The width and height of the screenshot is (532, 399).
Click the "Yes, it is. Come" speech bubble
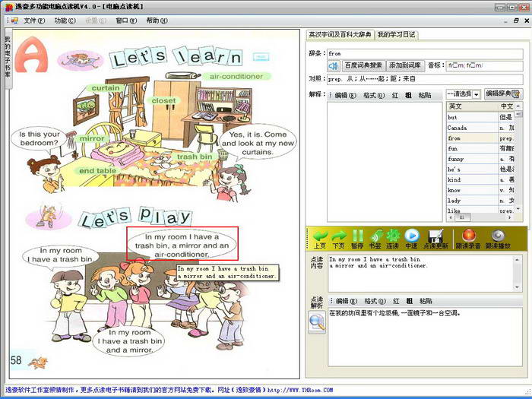coord(258,143)
